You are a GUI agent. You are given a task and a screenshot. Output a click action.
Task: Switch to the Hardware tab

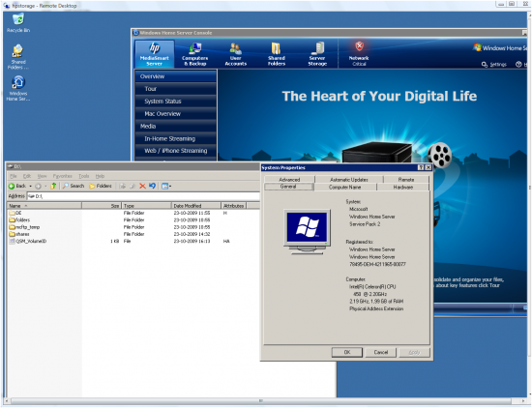[x=403, y=187]
